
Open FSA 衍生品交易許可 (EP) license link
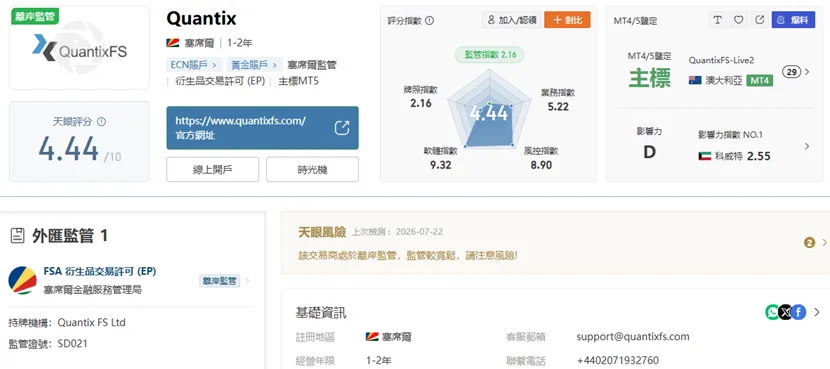click(x=100, y=272)
